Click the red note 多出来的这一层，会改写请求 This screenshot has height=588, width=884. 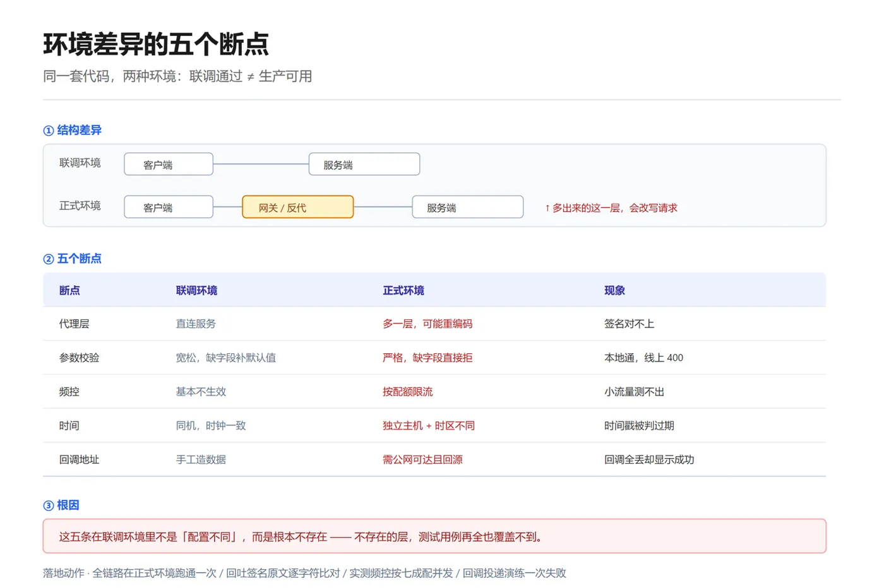pyautogui.click(x=611, y=208)
